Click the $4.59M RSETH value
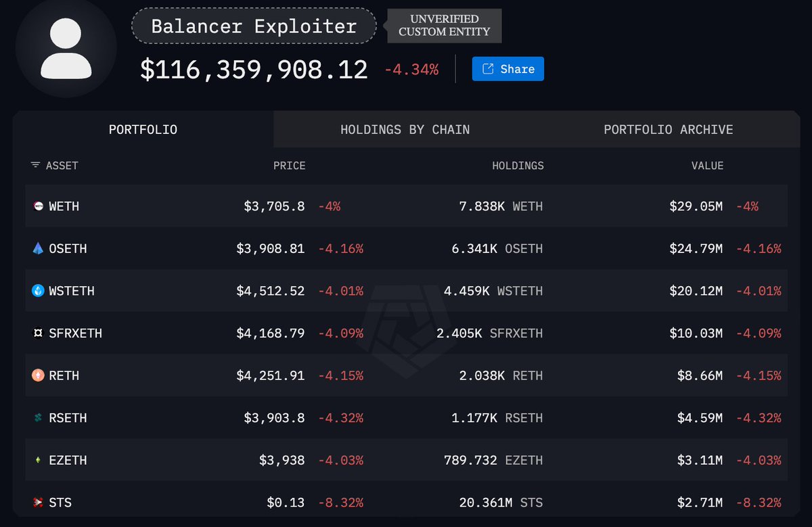This screenshot has height=527, width=812. click(700, 418)
